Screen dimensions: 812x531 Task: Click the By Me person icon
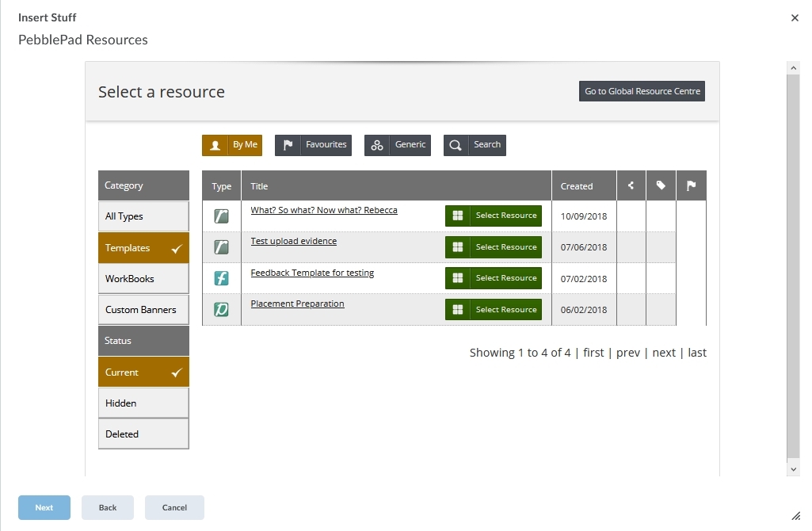coord(215,145)
